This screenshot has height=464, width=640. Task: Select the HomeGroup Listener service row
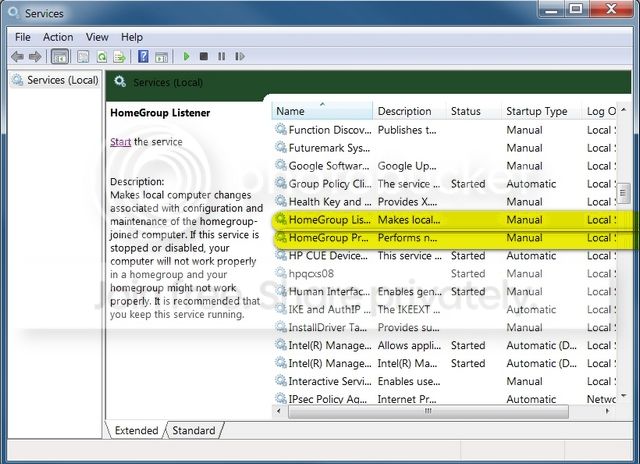coord(444,220)
